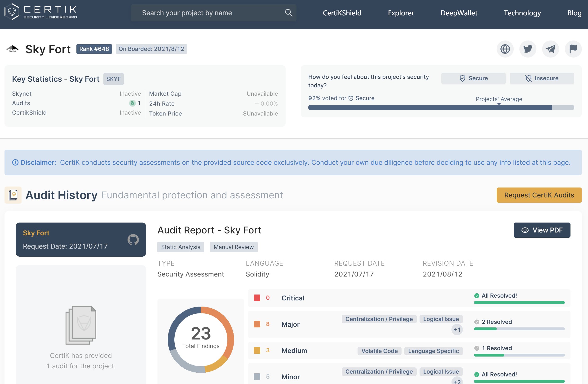Viewport: 588px width, 384px height.
Task: Click the 24h Rate 0.00% value
Action: 266,104
